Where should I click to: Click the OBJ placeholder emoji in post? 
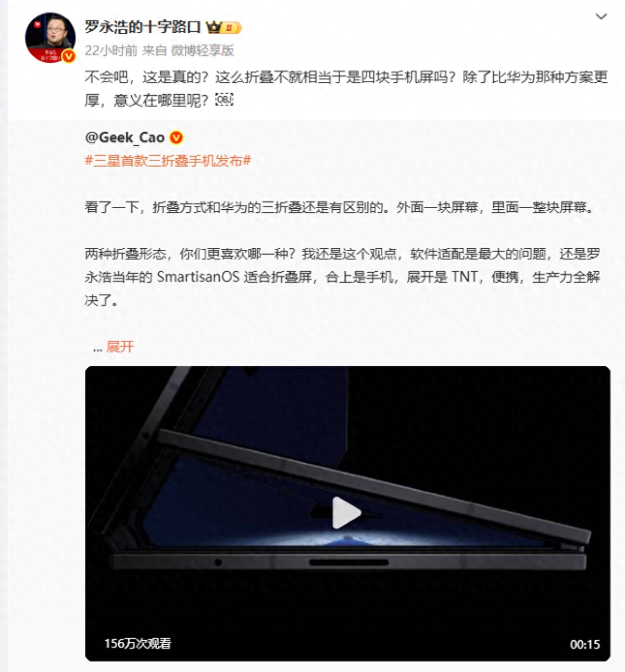224,99
